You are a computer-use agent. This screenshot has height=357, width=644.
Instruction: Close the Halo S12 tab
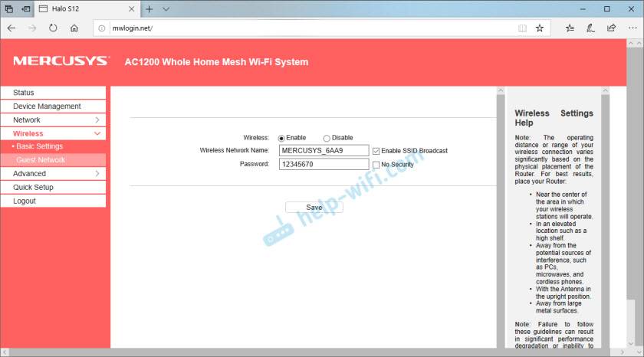131,8
